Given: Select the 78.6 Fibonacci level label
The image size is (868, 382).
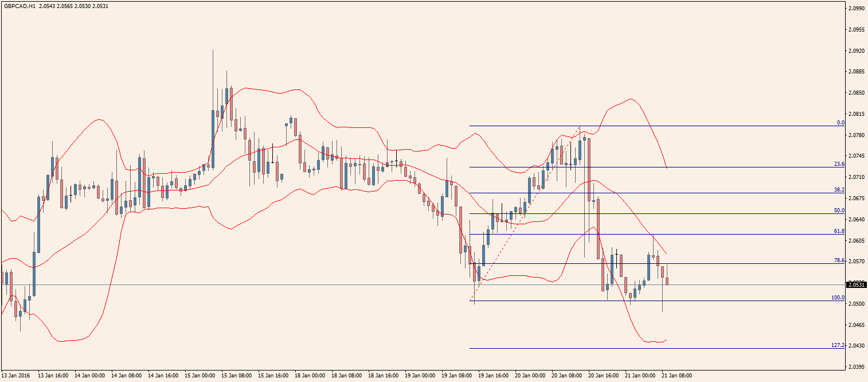Looking at the screenshot, I should coord(839,260).
